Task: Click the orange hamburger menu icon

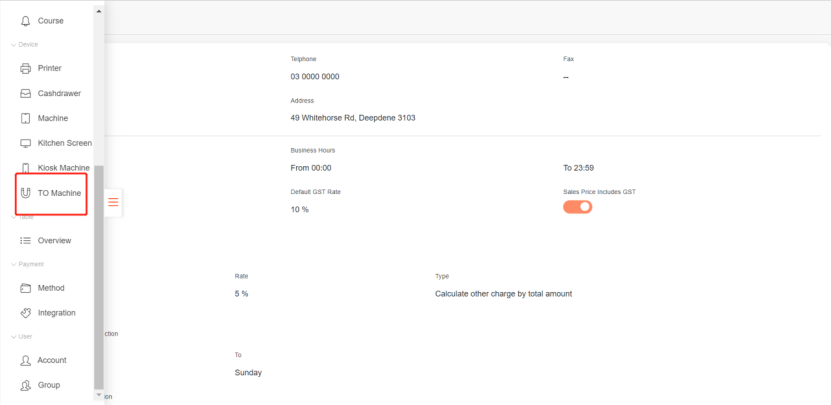Action: tap(113, 202)
